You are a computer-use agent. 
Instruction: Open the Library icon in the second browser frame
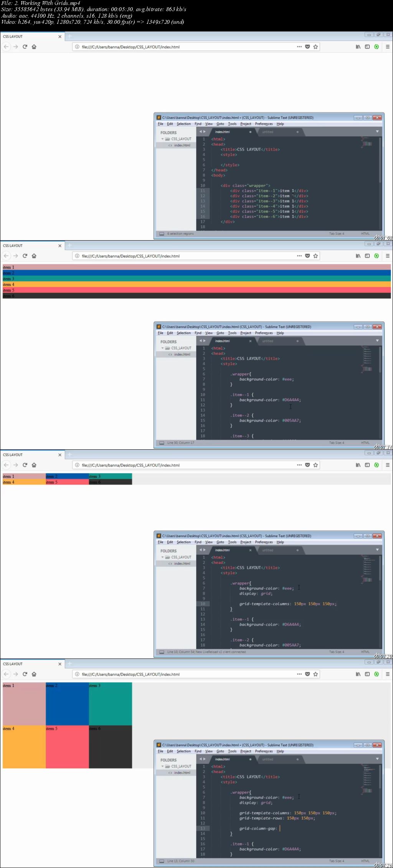coord(358,256)
